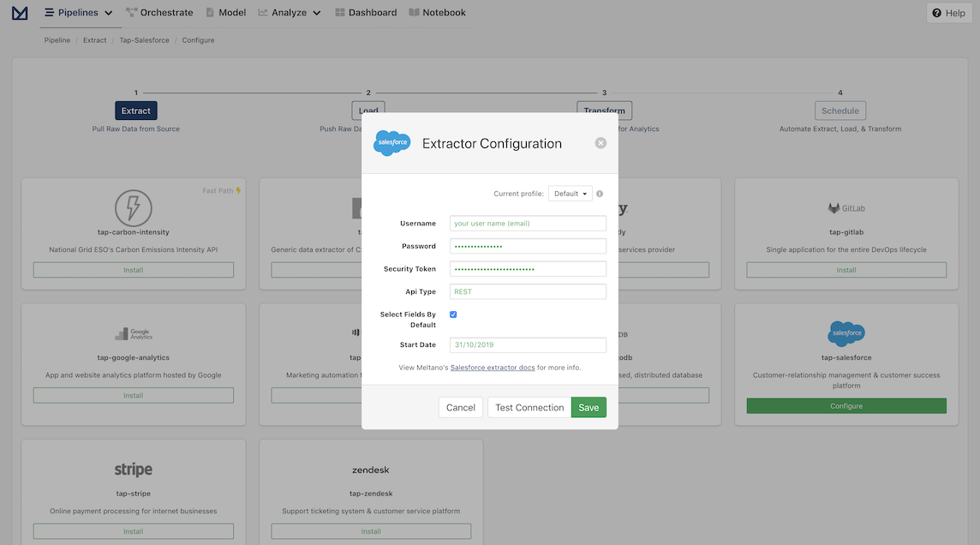This screenshot has width=980, height=545.
Task: Select the Extract step button
Action: click(135, 111)
